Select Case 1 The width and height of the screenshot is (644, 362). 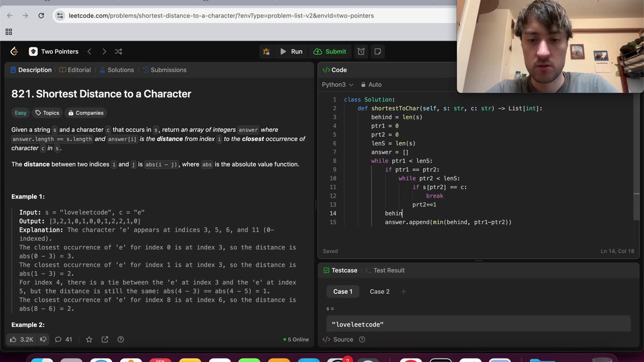[343, 292]
